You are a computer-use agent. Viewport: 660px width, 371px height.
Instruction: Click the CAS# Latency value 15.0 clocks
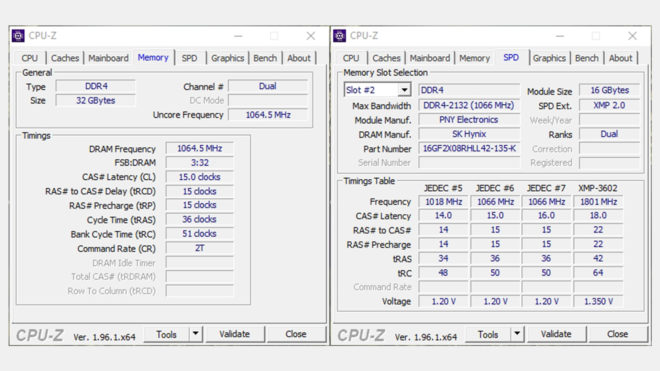[200, 177]
